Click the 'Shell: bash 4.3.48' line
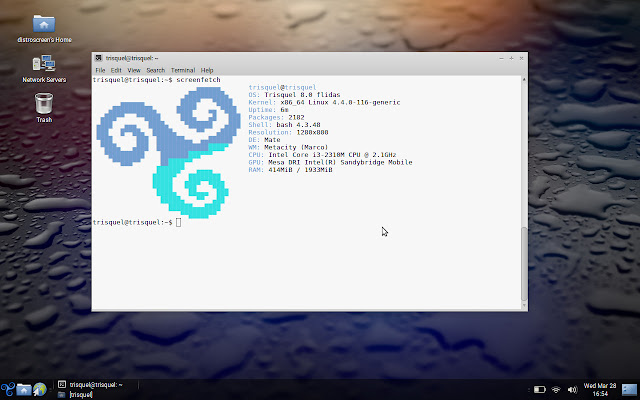Screen dimensions: 640x400 pyautogui.click(x=284, y=124)
